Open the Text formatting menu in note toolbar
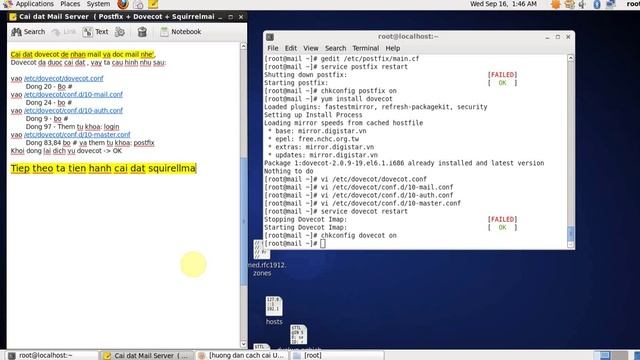Image resolution: width=640 pixels, height=360 pixels. (96, 32)
